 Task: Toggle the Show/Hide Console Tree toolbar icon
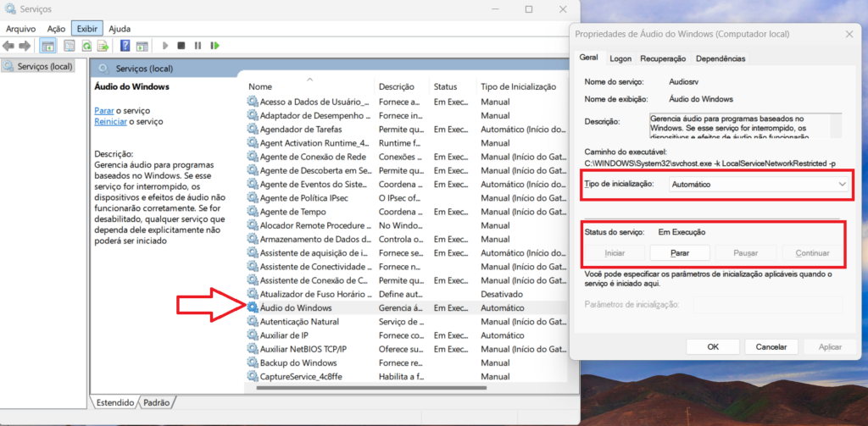tap(48, 46)
